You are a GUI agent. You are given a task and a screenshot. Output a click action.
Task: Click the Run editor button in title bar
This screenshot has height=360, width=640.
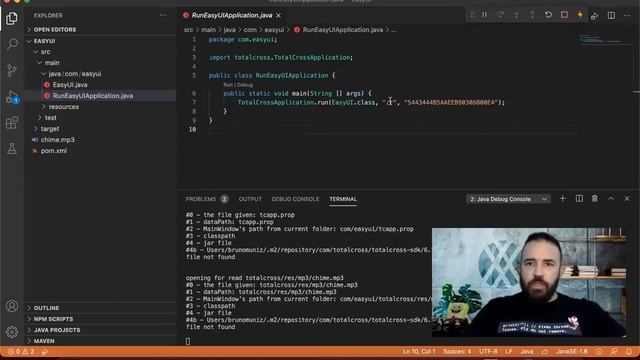595,16
